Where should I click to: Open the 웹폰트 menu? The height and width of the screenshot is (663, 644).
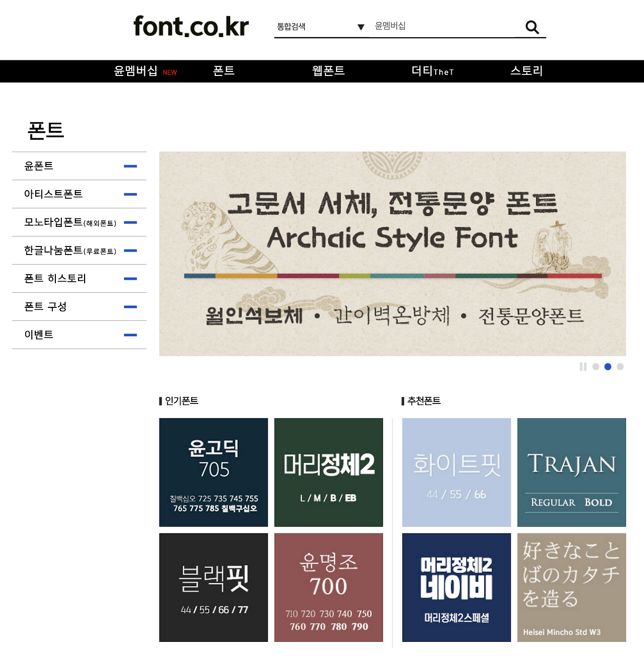coord(329,71)
